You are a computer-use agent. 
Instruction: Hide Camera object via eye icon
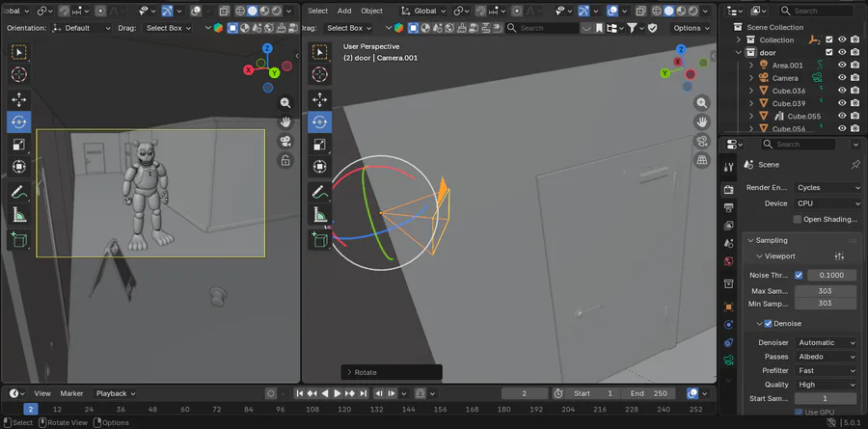[842, 78]
